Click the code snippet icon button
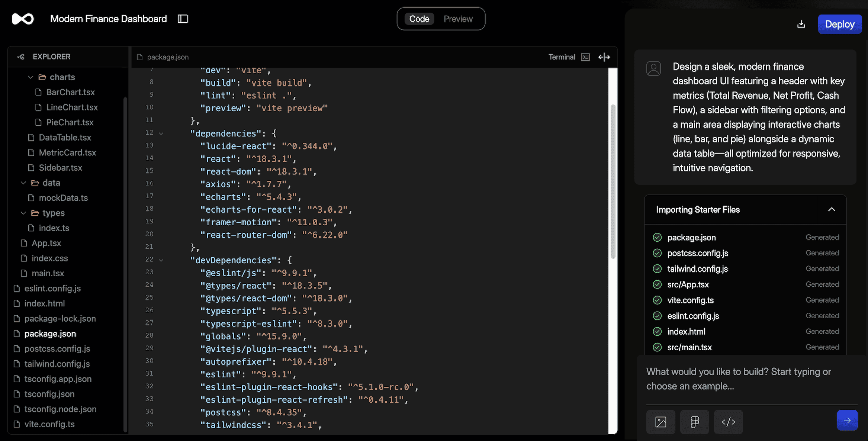Viewport: 868px width, 441px height. (x=728, y=422)
